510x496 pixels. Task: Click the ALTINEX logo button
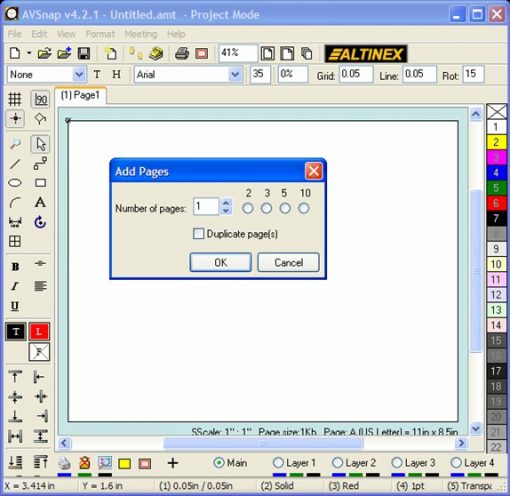coord(366,54)
